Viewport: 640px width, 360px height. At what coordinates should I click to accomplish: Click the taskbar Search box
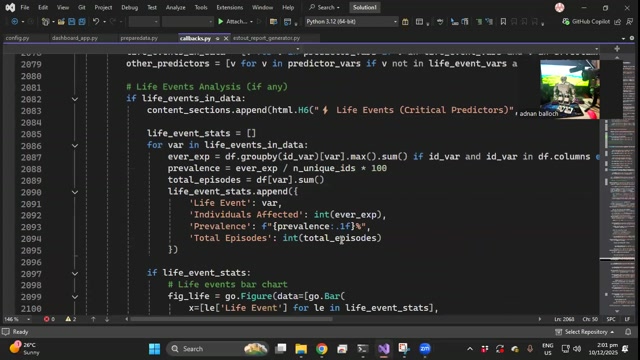point(217,349)
